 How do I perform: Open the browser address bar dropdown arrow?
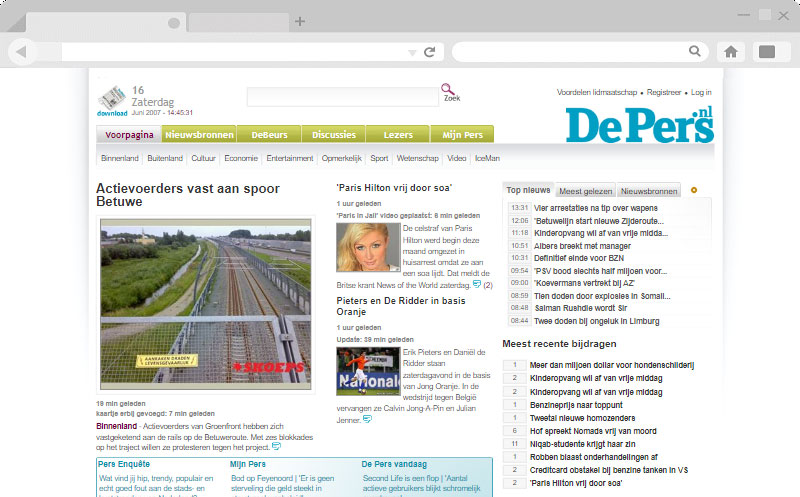pyautogui.click(x=412, y=52)
